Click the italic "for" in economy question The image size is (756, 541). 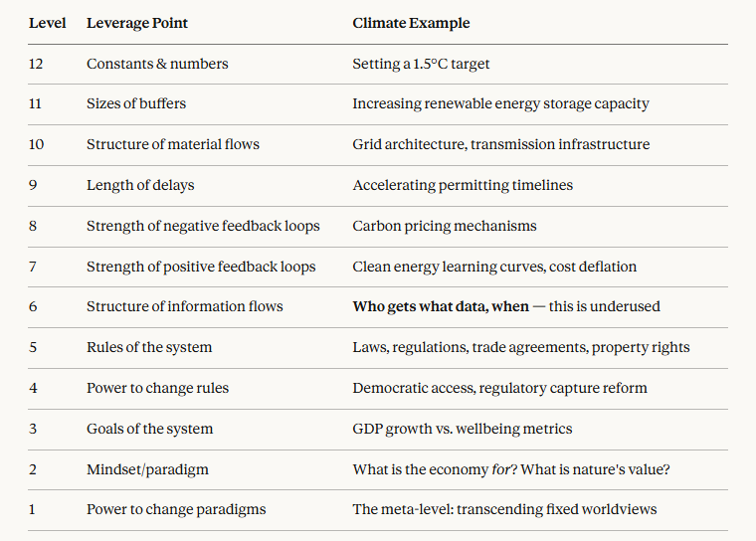pos(500,469)
